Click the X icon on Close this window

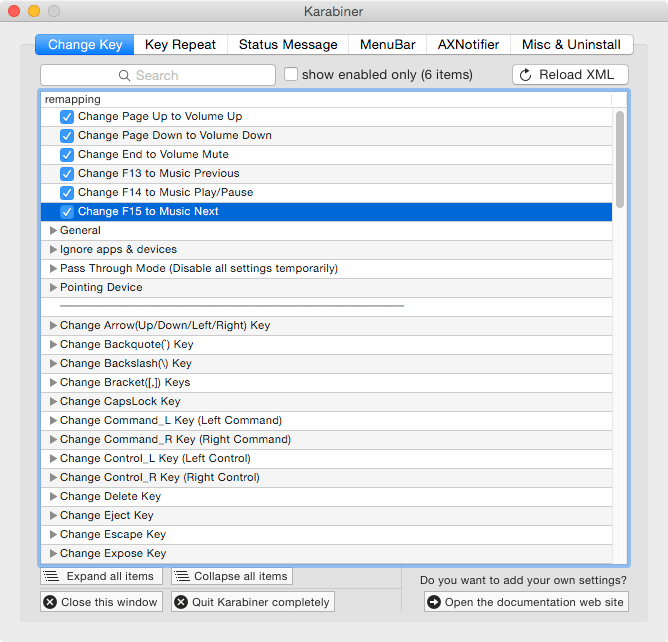tap(50, 602)
